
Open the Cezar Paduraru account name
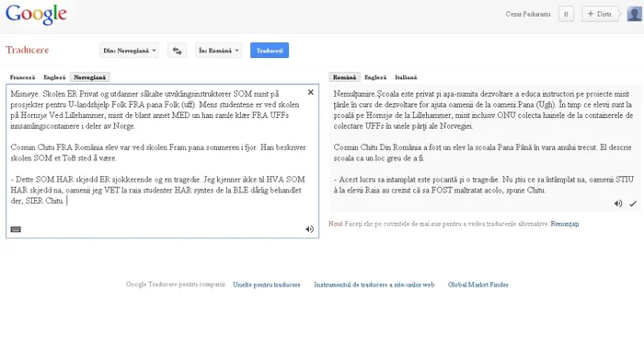[528, 14]
